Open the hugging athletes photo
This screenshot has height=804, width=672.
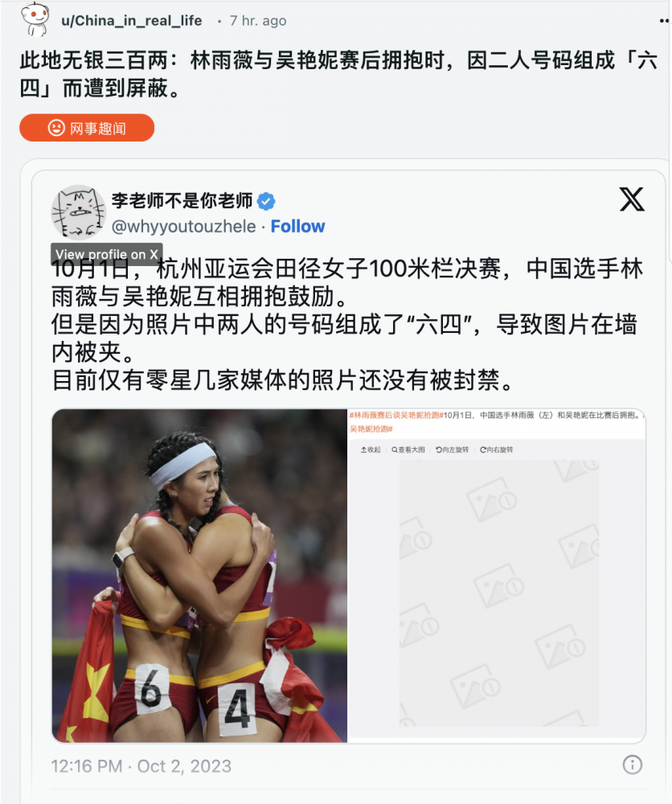pyautogui.click(x=199, y=576)
